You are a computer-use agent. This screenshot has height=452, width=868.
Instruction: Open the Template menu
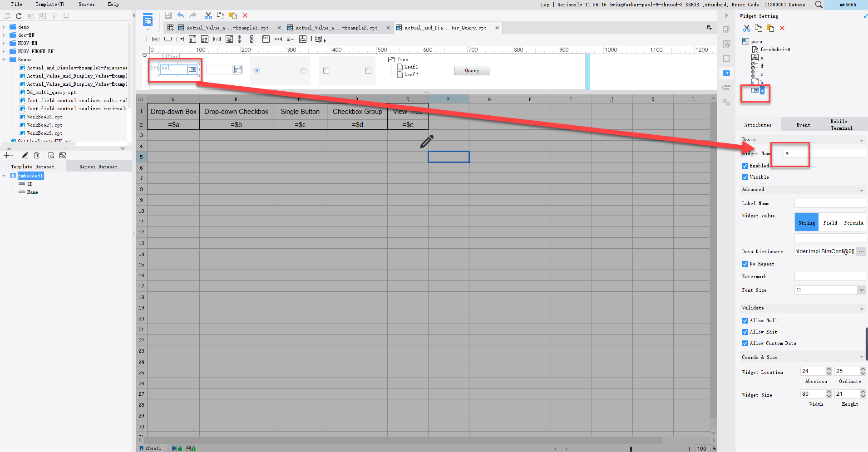50,5
